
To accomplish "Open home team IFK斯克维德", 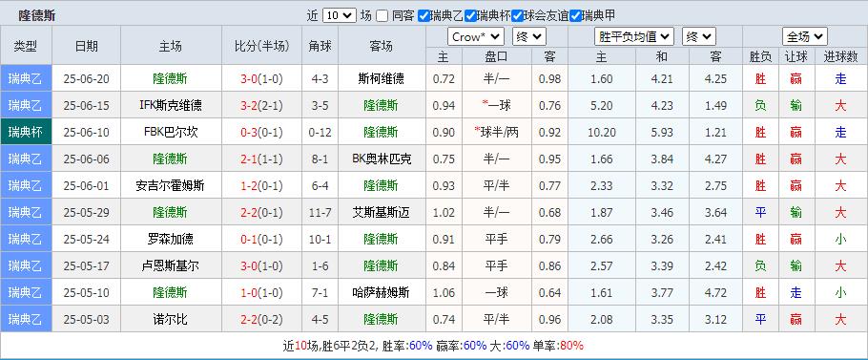I will (x=171, y=105).
